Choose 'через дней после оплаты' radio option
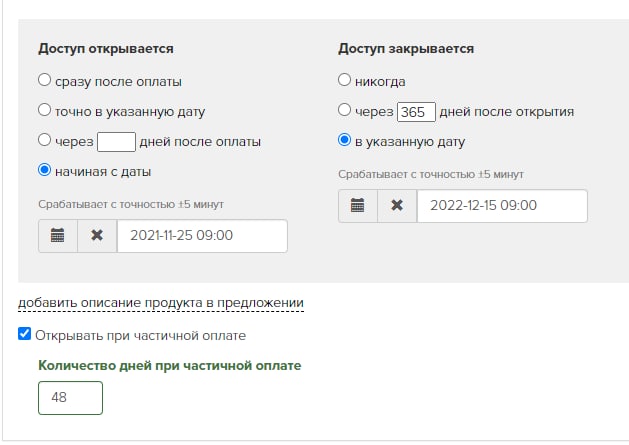 click(45, 140)
